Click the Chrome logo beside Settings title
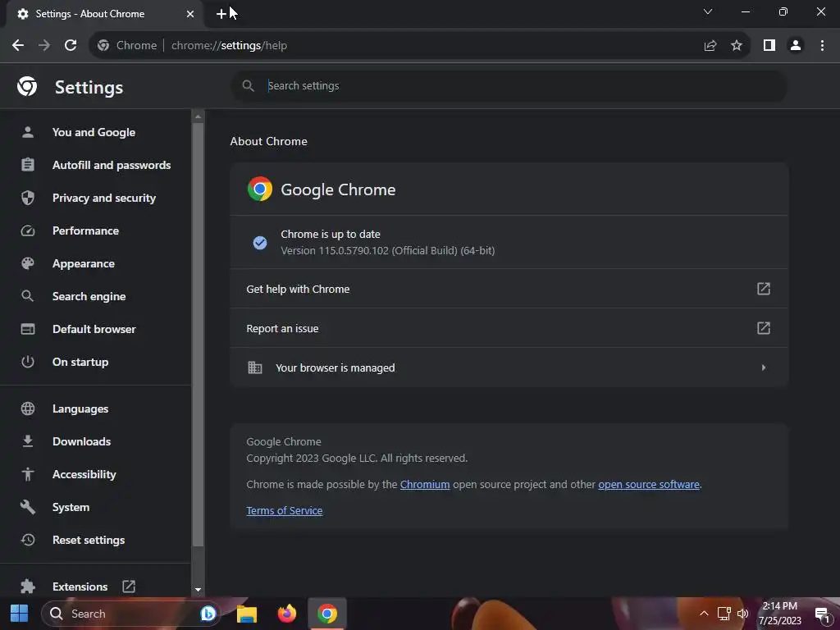 pos(27,86)
